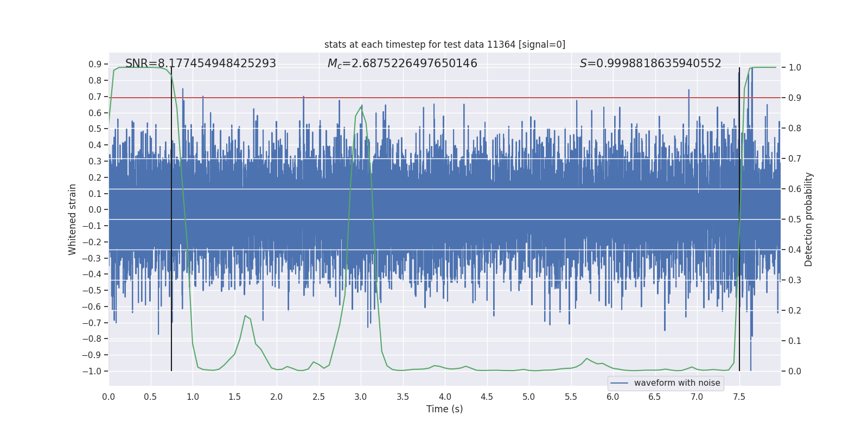This screenshot has height=434, width=868.
Task: Click the red horizontal threshold line
Action: (488, 98)
